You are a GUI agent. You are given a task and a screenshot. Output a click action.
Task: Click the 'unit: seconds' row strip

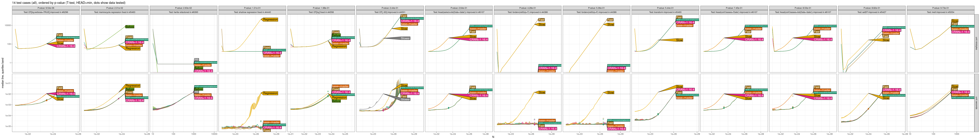(976, 103)
